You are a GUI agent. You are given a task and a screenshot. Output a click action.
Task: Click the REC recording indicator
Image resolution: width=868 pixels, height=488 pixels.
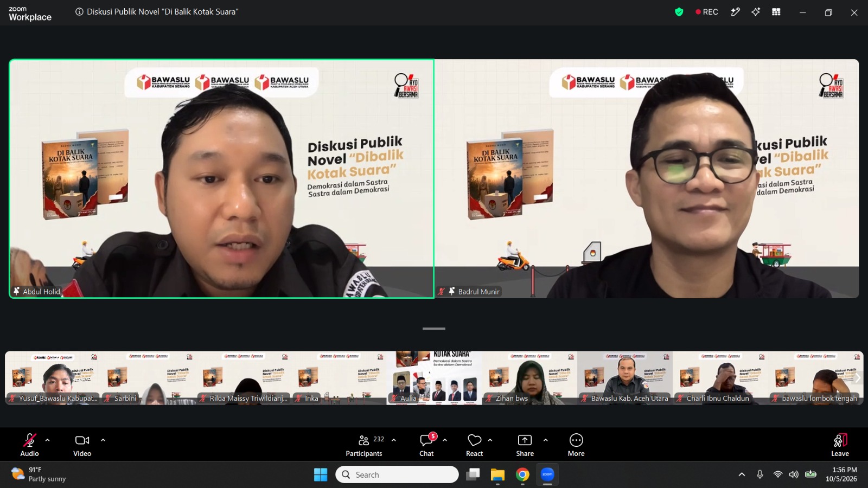click(707, 12)
